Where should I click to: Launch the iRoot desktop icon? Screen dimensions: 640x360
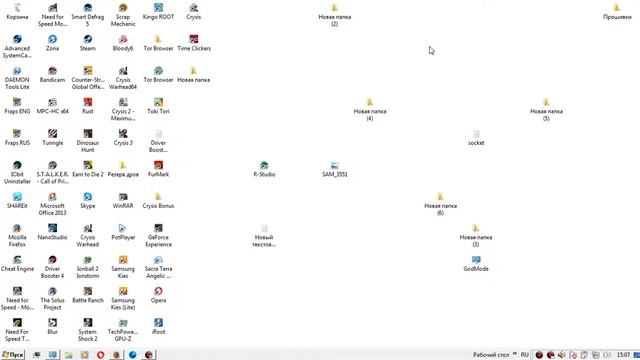click(158, 326)
